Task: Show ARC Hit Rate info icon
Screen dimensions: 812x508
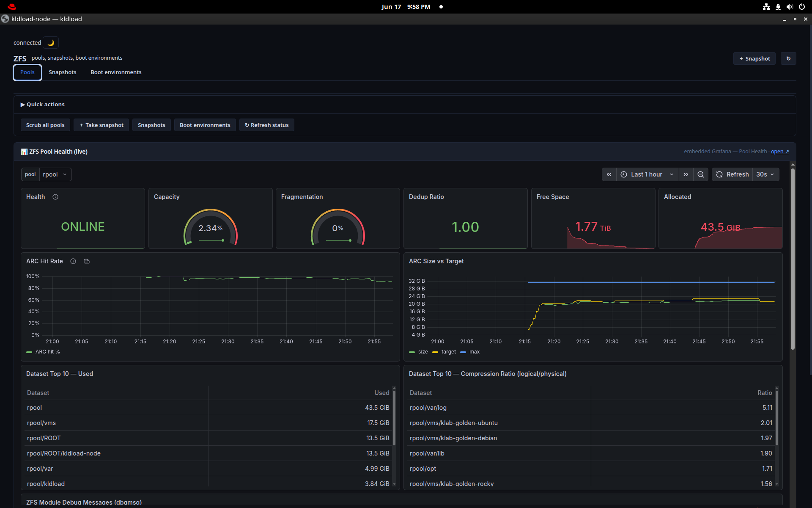Action: click(73, 261)
